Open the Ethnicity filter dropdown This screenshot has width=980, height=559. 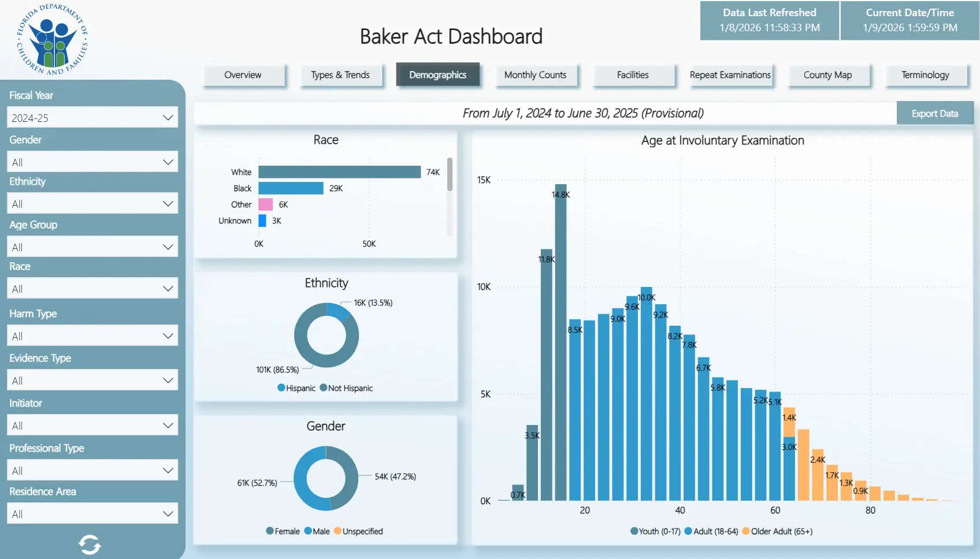click(x=92, y=204)
